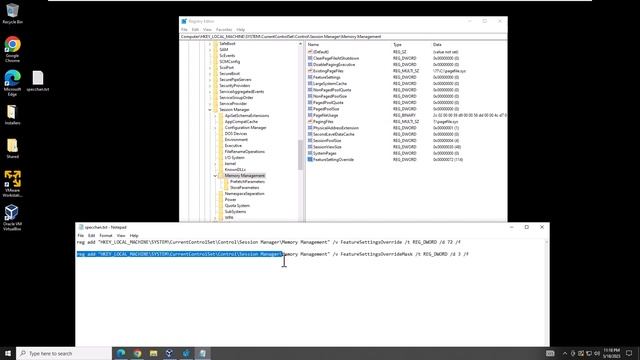Image resolution: width=640 pixels, height=360 pixels.
Task: Select the LargeSystemCache value
Action: coord(329,84)
